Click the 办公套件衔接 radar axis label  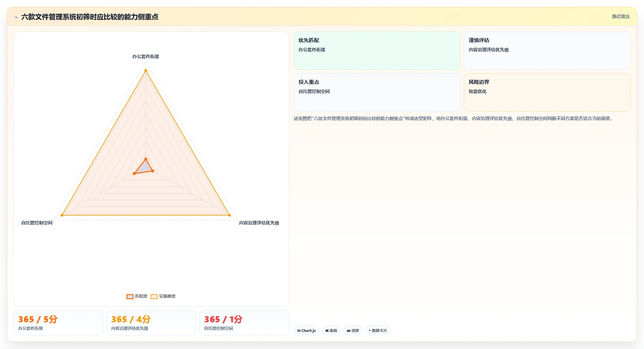coord(146,56)
